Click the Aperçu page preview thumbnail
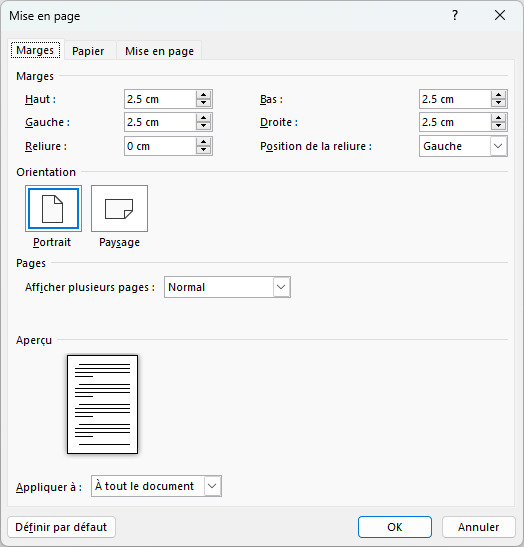The width and height of the screenshot is (524, 547). tap(103, 405)
